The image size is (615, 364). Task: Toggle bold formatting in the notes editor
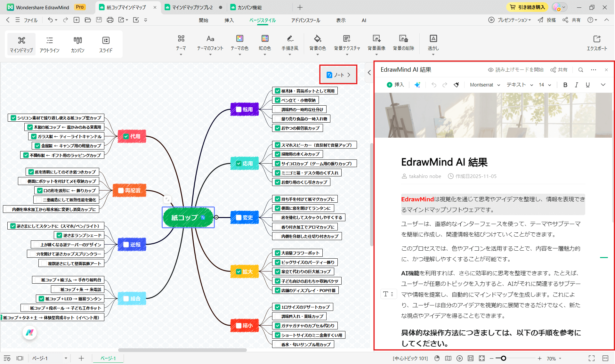565,85
